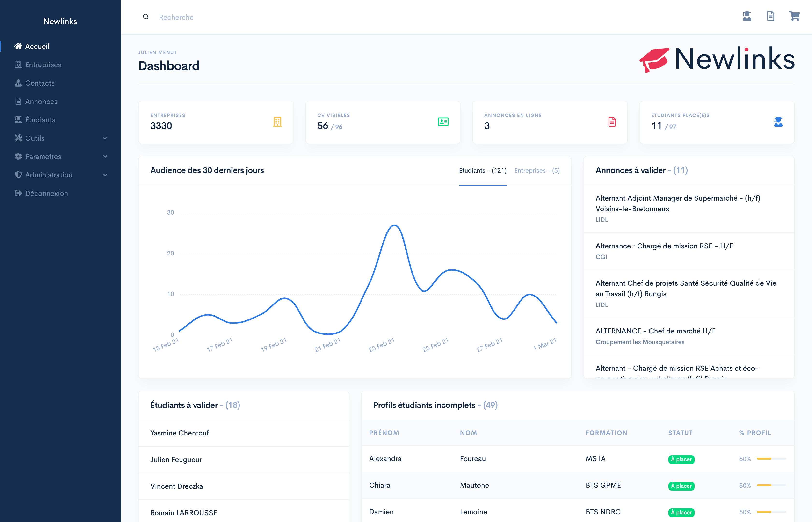Sort by the FORMATION column header

point(606,433)
